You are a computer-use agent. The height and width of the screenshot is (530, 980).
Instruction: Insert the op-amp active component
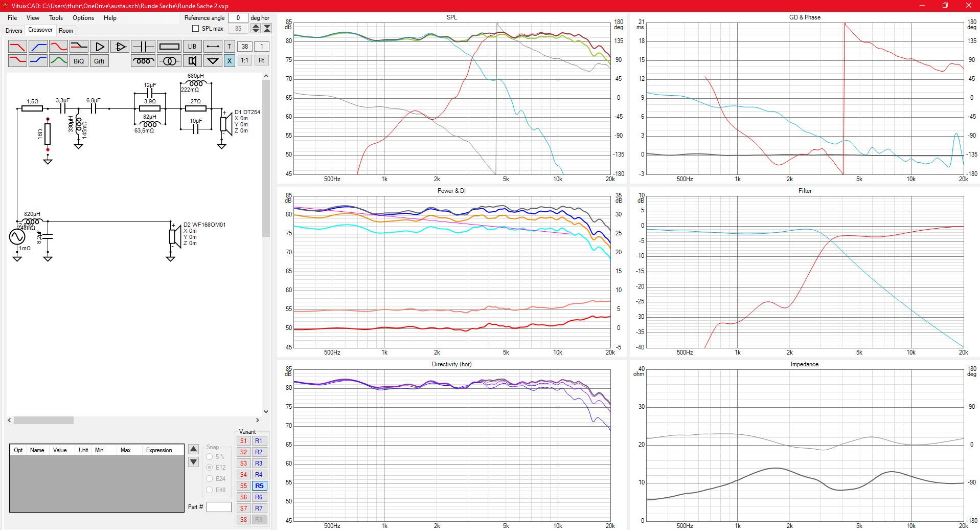(120, 47)
